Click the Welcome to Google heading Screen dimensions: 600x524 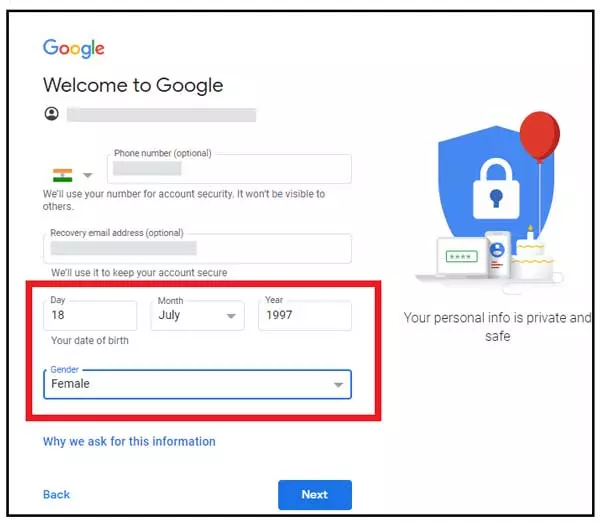tap(133, 85)
